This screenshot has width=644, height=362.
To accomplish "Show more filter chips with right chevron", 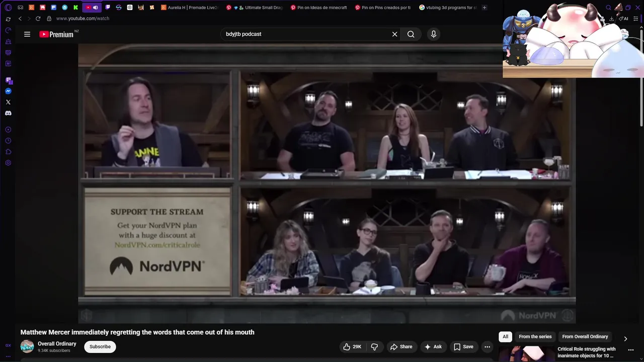I will tap(625, 339).
